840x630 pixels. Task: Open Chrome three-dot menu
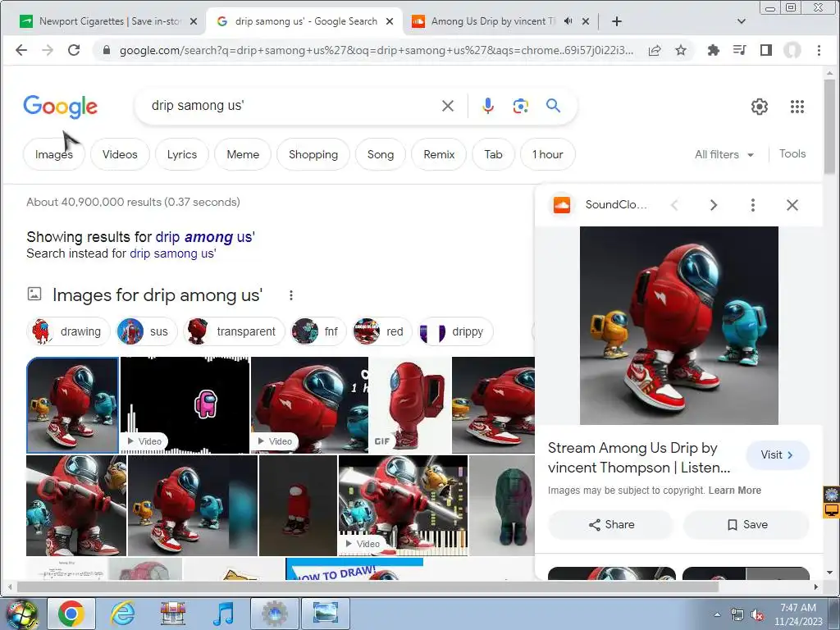(819, 50)
